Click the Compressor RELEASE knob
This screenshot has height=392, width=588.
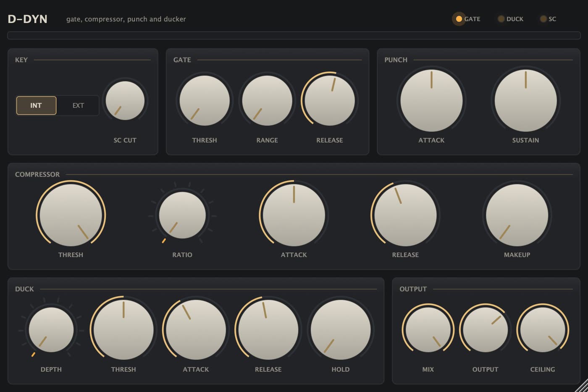(405, 215)
